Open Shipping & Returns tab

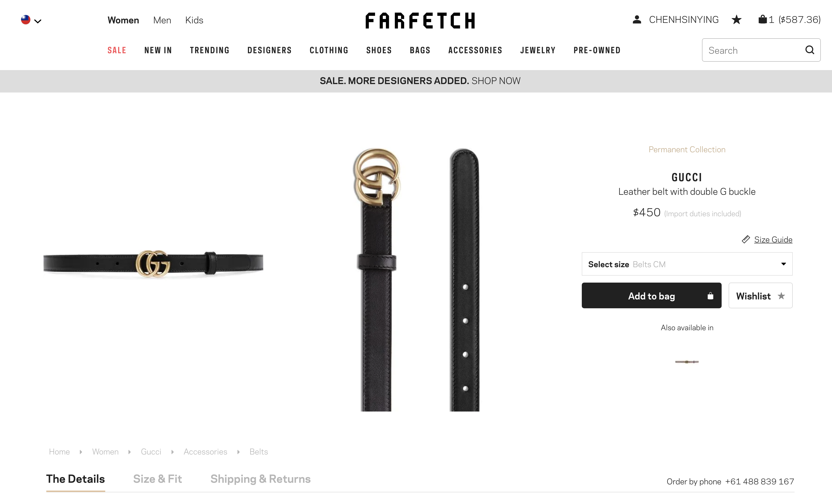[260, 479]
